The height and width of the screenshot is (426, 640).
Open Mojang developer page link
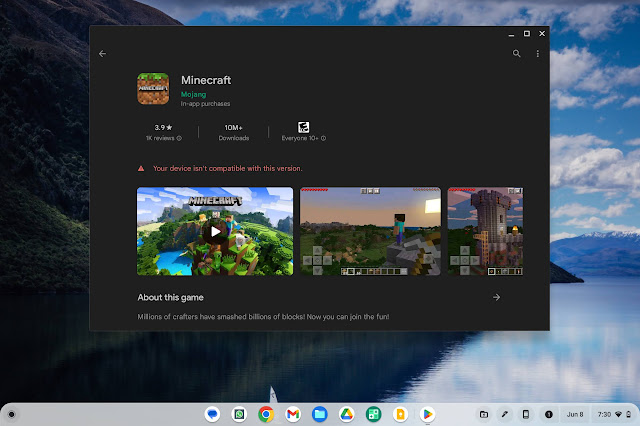pyautogui.click(x=193, y=94)
